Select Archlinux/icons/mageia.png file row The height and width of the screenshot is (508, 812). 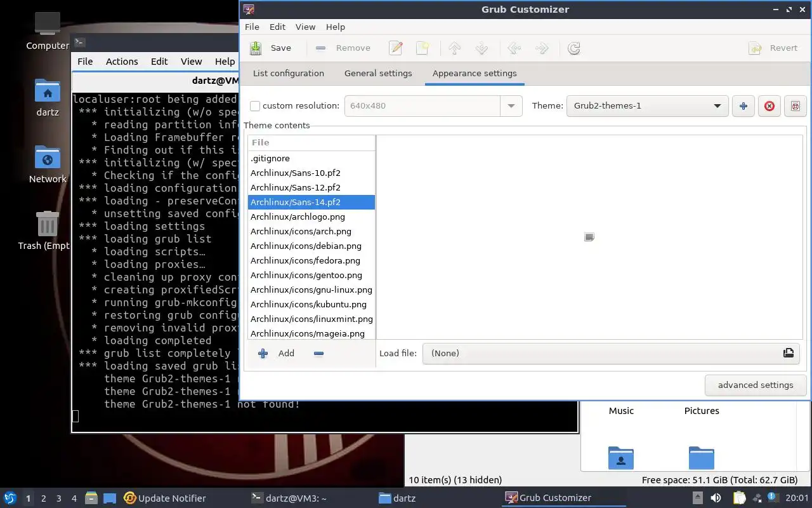click(x=311, y=333)
